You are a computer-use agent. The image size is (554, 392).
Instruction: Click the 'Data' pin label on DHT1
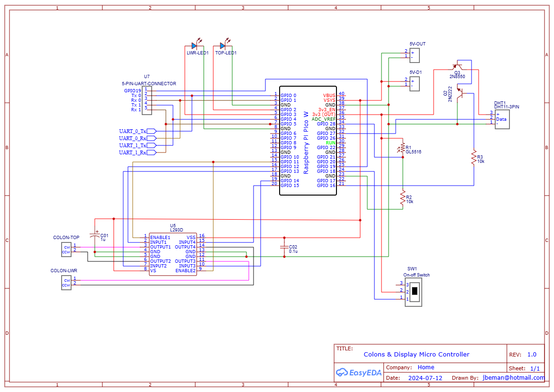pyautogui.click(x=501, y=119)
